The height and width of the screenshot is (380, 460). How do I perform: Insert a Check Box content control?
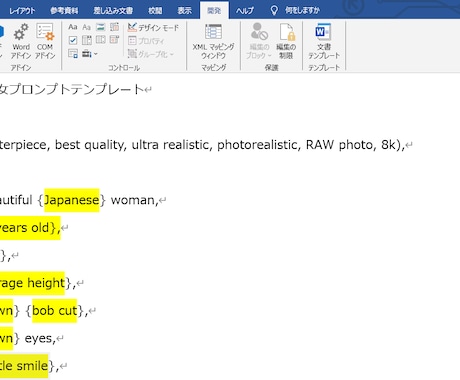click(73, 40)
